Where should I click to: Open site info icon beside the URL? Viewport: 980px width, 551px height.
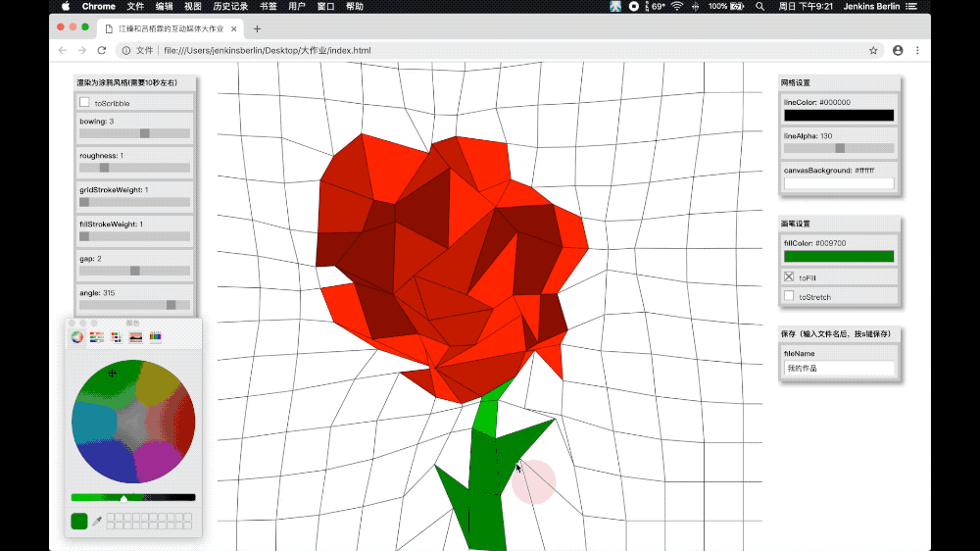click(126, 51)
